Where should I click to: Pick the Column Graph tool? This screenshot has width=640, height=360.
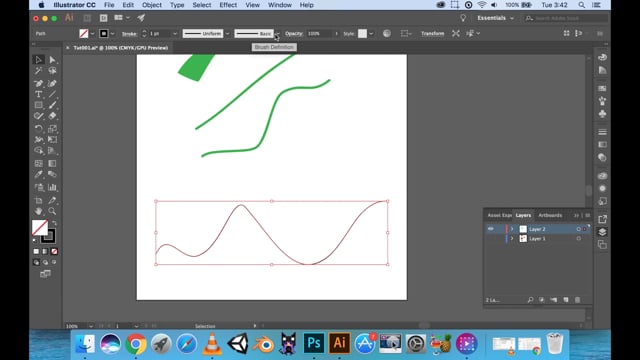pos(52,187)
